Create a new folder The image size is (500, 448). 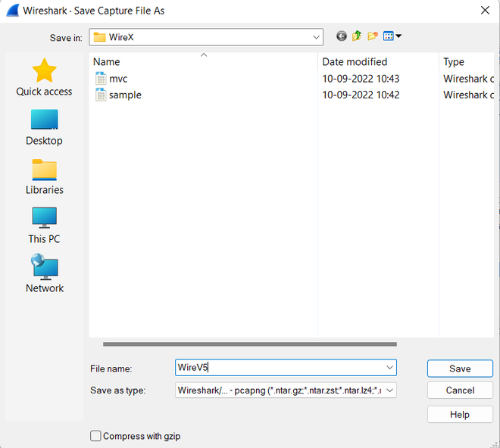point(373,36)
